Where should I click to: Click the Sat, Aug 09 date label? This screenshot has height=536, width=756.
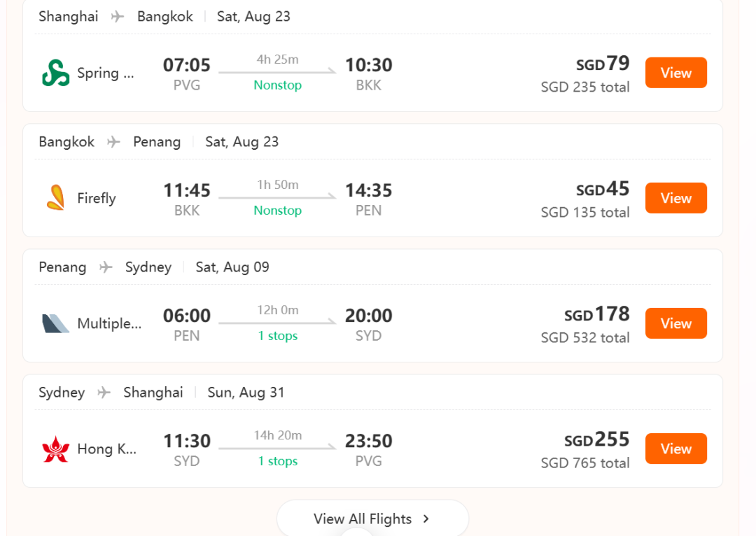(x=232, y=267)
